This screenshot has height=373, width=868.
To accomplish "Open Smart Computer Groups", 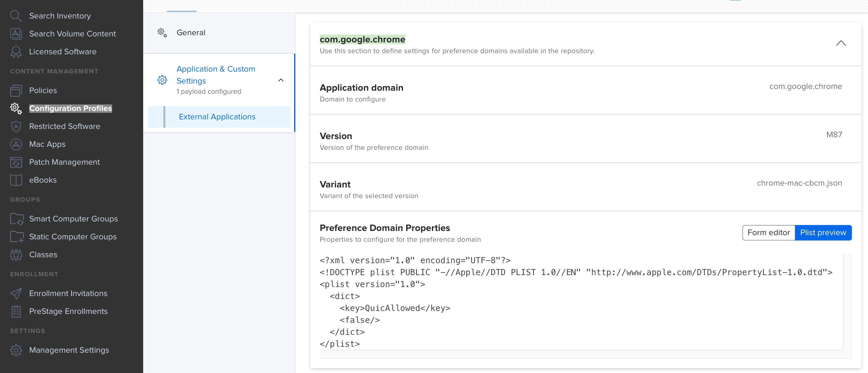I will click(73, 219).
